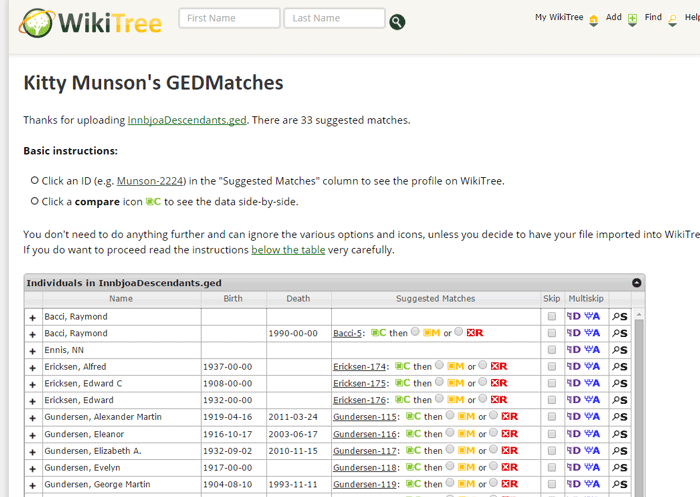Click scroll-up arrow of table scrollbar
The width and height of the screenshot is (700, 497).
point(639,315)
